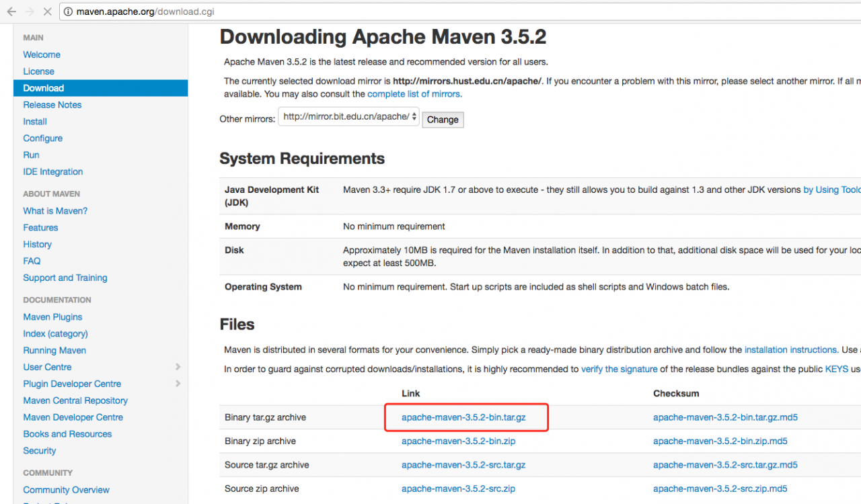Expand the User Centre submenu arrow
The image size is (861, 504).
[x=178, y=367]
